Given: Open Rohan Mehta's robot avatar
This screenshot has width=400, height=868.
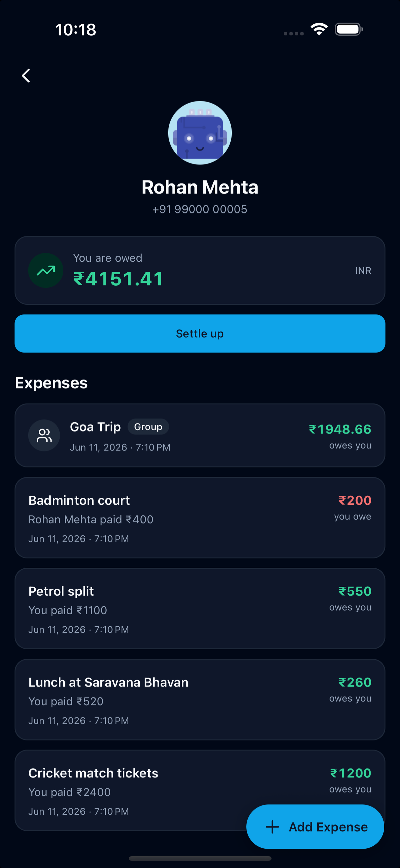Looking at the screenshot, I should (200, 133).
